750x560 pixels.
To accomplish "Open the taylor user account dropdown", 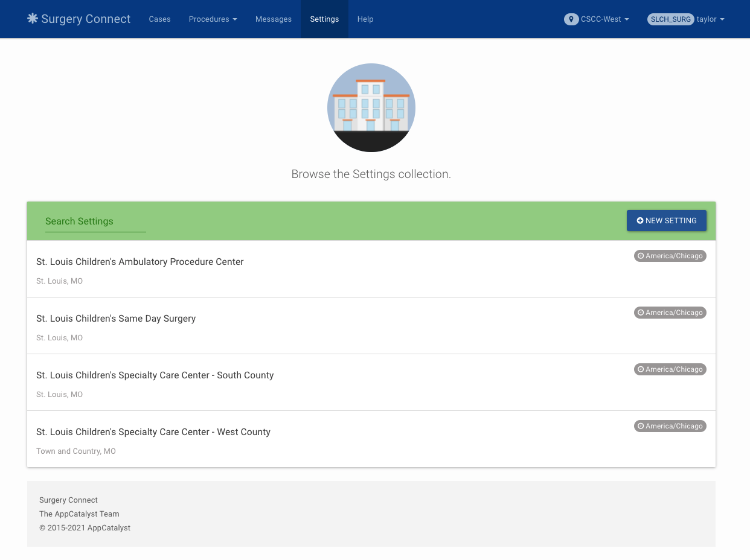I will (x=710, y=19).
